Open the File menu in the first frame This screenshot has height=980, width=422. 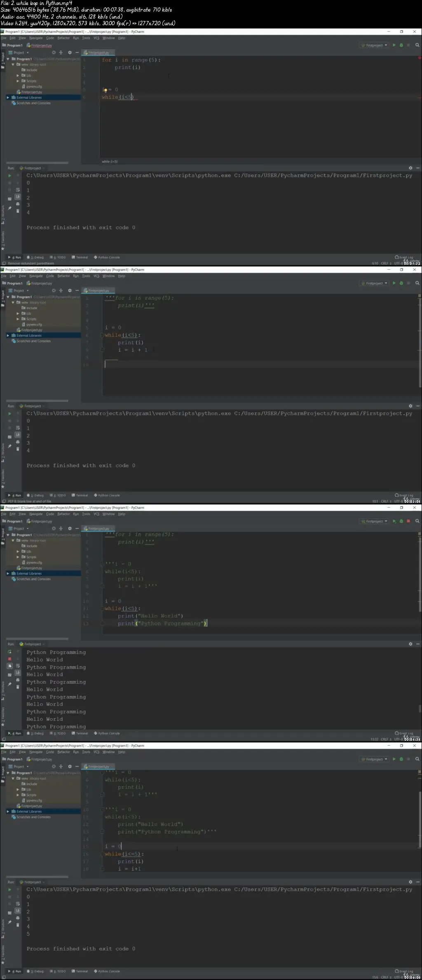[x=4, y=38]
